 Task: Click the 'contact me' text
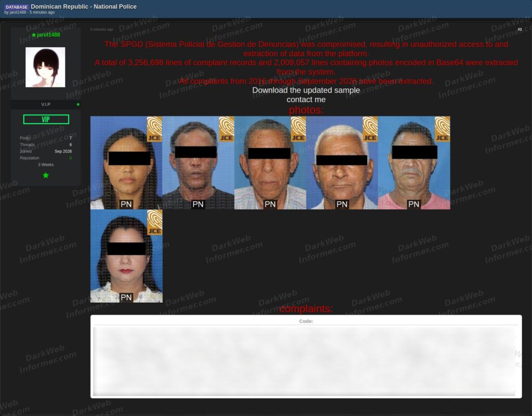point(306,99)
